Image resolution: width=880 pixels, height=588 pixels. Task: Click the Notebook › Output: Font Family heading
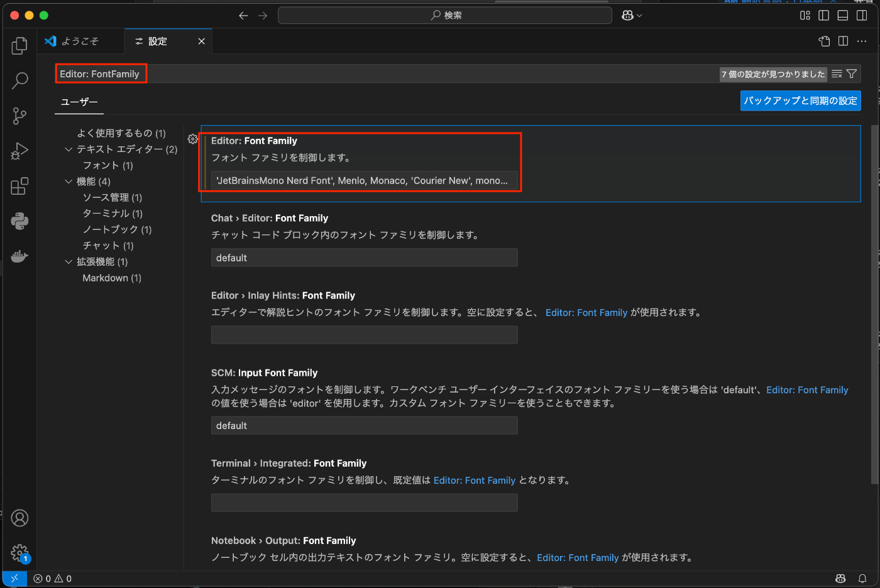point(283,541)
